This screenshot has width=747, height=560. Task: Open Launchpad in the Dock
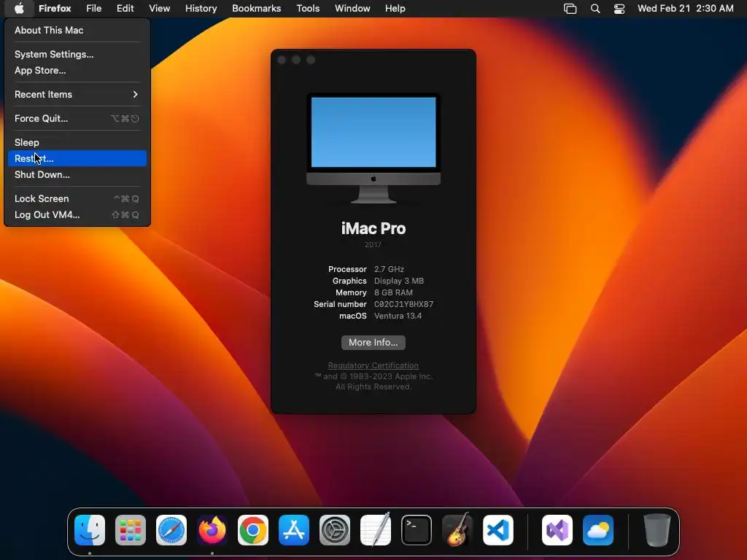point(131,530)
